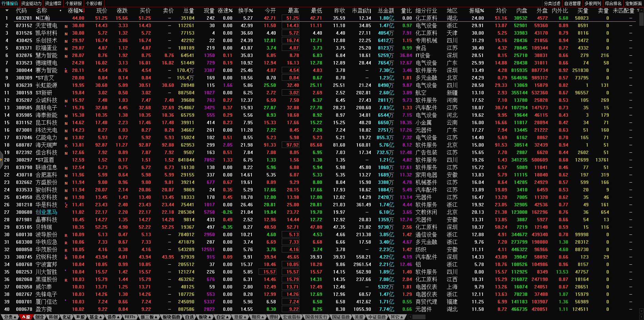This screenshot has height=320, width=644.
Task: Select the 创业黑马 stock row name
Action: (x=47, y=212)
